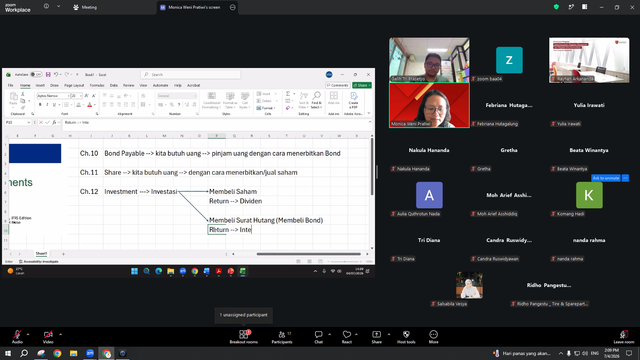
Task: Click the Excel horizontal scrollbar
Action: click(x=309, y=254)
